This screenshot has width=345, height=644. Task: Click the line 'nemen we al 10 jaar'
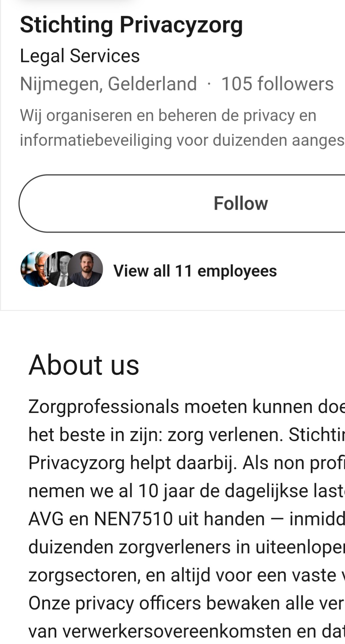click(x=187, y=491)
